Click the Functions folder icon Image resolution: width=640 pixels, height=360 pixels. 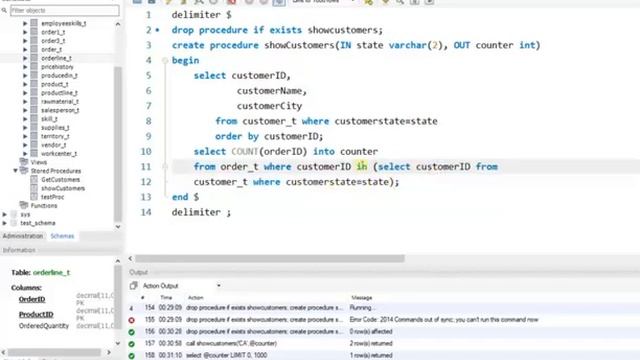[x=24, y=205]
